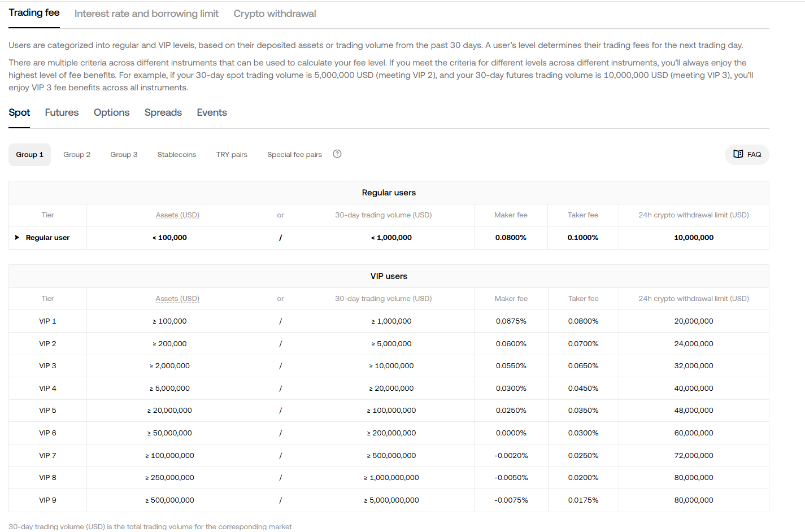Image resolution: width=805 pixels, height=532 pixels.
Task: Click Assets (USD) header in Regular users table
Action: pos(177,215)
